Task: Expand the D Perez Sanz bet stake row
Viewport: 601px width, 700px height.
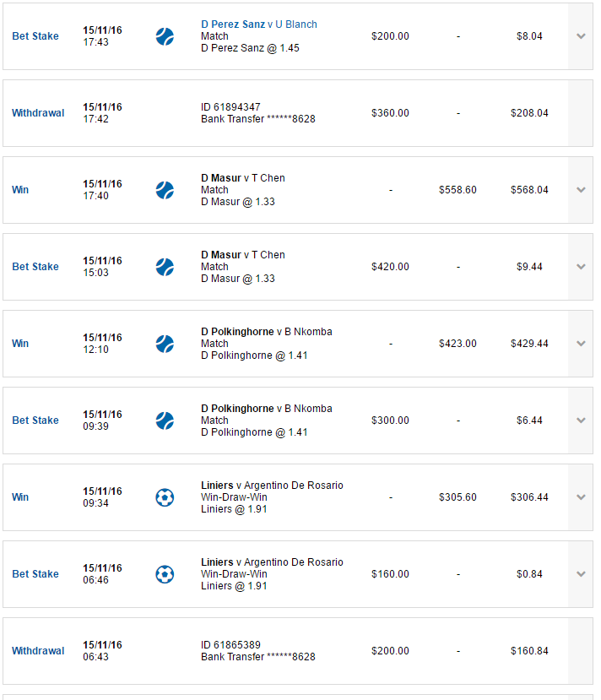Action: tap(581, 36)
